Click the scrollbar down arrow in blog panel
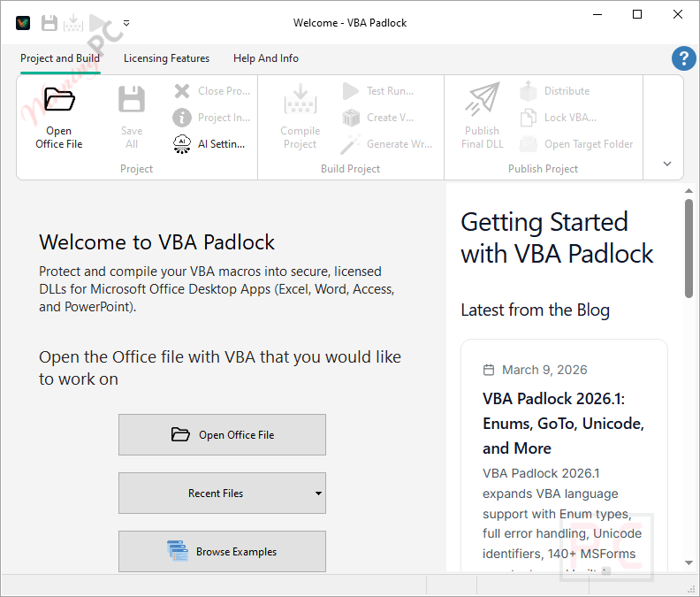This screenshot has height=597, width=700. [689, 563]
